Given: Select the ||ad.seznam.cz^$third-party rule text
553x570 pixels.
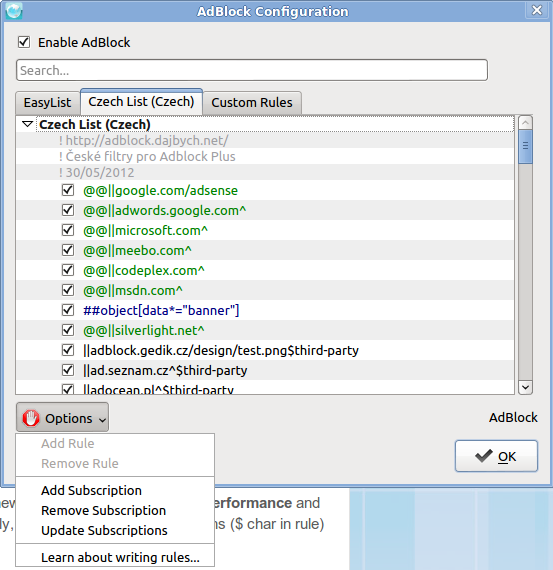Looking at the screenshot, I should click(x=165, y=370).
